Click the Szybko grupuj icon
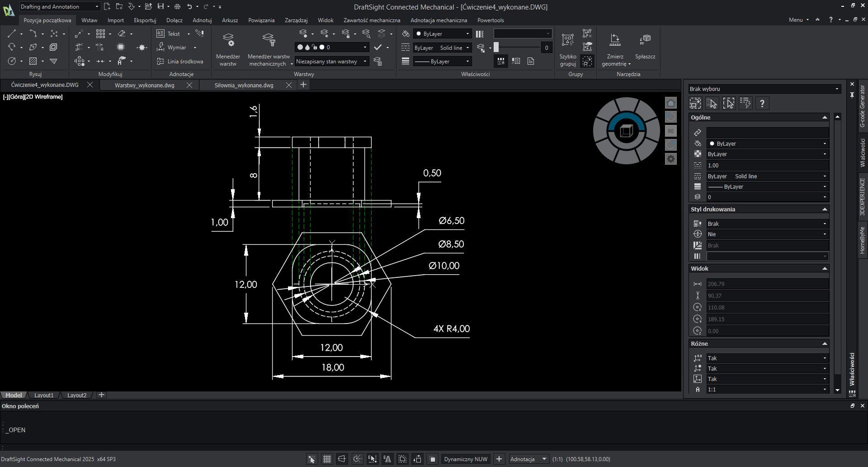This screenshot has height=467, width=868. (x=567, y=41)
